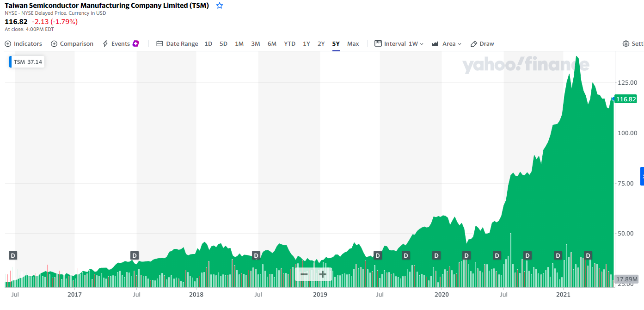Open the Draw tool
The height and width of the screenshot is (310, 644).
click(482, 43)
